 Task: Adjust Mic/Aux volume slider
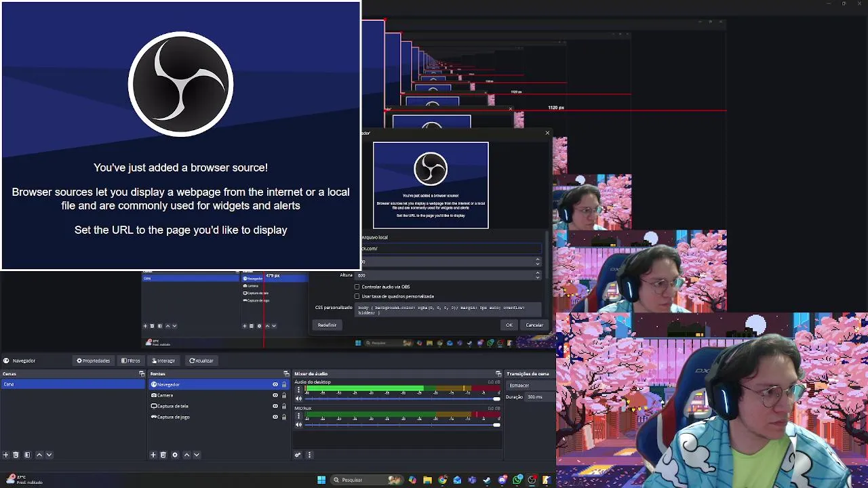click(402, 425)
